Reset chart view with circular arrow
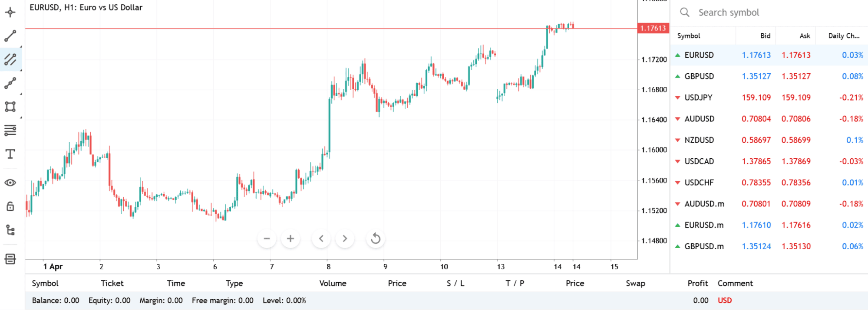 click(x=376, y=238)
